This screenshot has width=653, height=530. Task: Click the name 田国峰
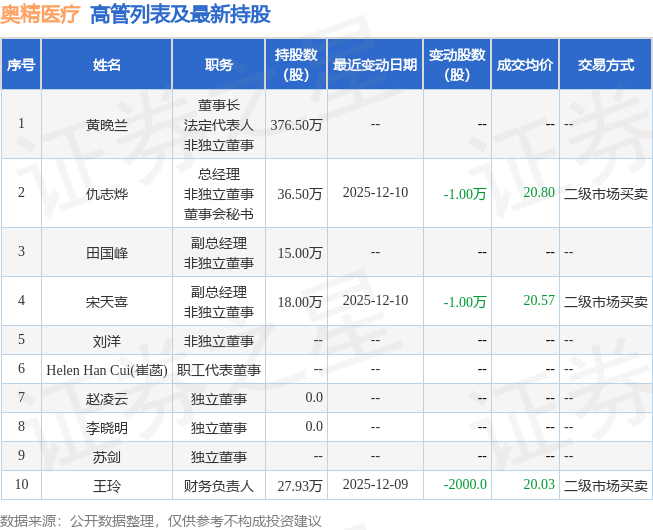tap(107, 253)
